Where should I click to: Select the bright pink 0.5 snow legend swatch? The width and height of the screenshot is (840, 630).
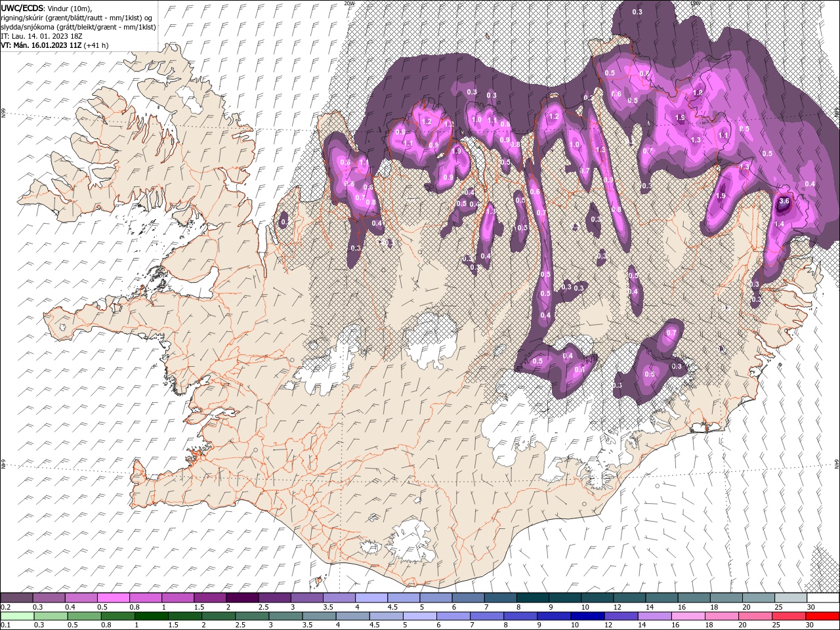pos(113,598)
